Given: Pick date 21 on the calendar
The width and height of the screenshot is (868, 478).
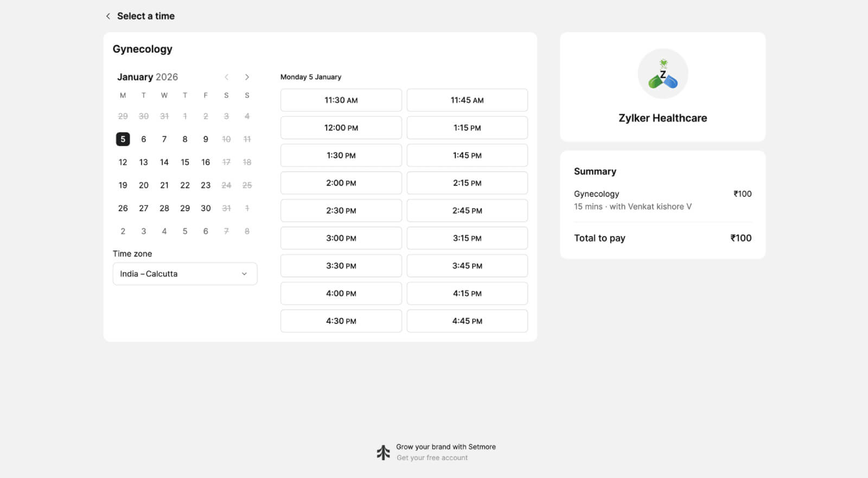Looking at the screenshot, I should coord(164,186).
